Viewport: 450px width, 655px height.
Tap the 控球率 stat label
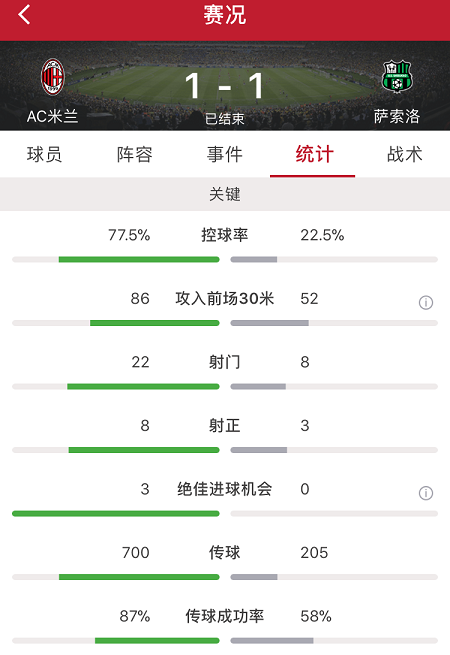coord(225,235)
